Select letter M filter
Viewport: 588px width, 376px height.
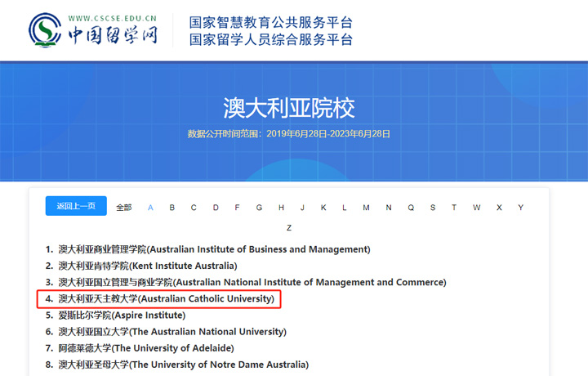coord(366,208)
